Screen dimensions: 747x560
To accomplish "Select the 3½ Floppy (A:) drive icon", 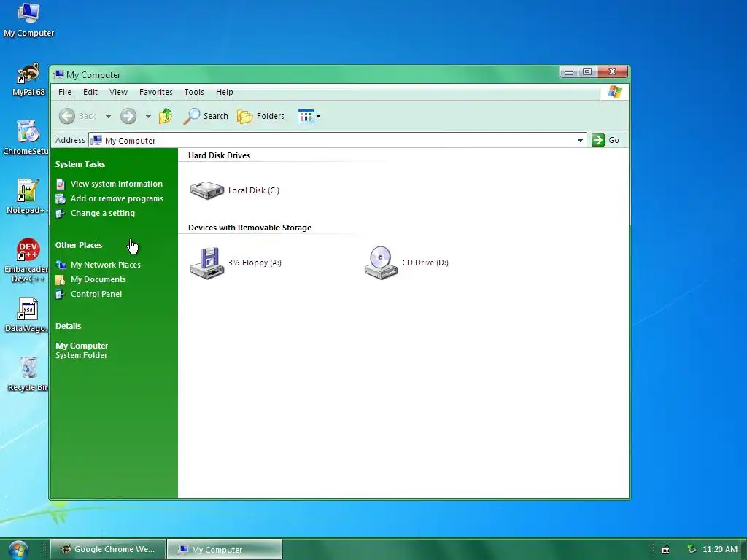I will [206, 262].
